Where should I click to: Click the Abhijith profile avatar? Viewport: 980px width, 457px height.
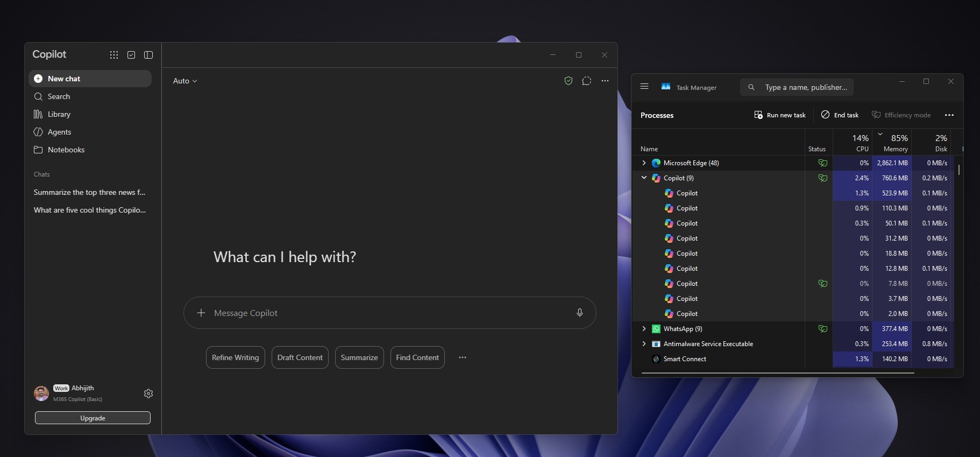(41, 393)
